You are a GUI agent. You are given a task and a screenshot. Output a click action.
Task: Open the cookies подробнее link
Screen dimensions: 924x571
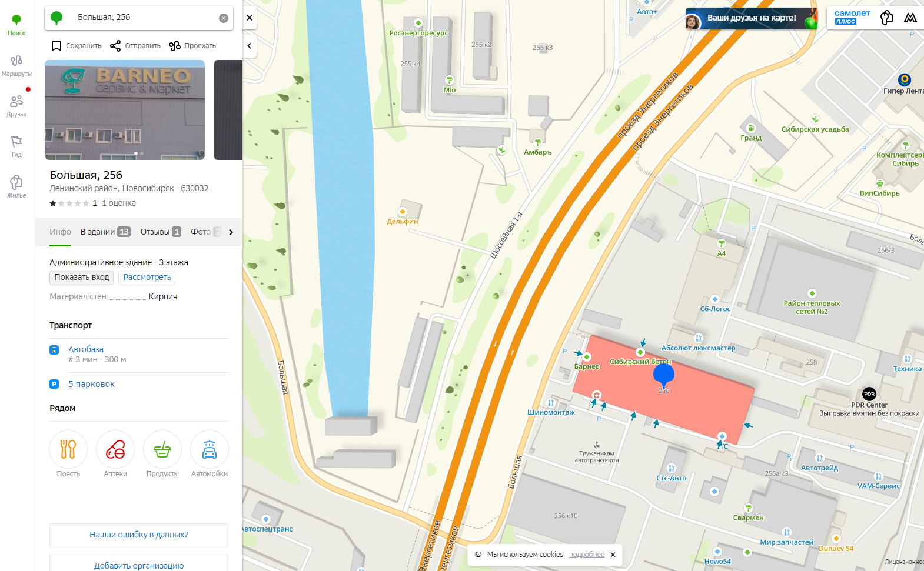587,555
